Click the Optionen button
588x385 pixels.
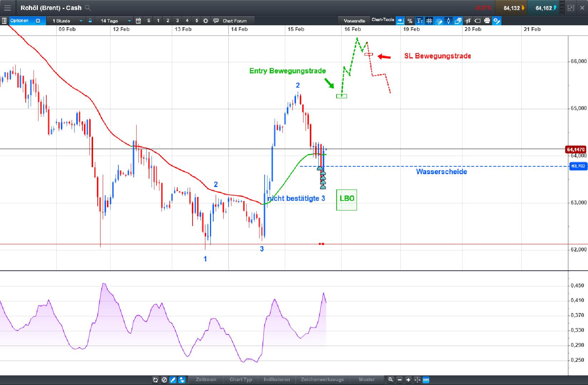coord(20,21)
